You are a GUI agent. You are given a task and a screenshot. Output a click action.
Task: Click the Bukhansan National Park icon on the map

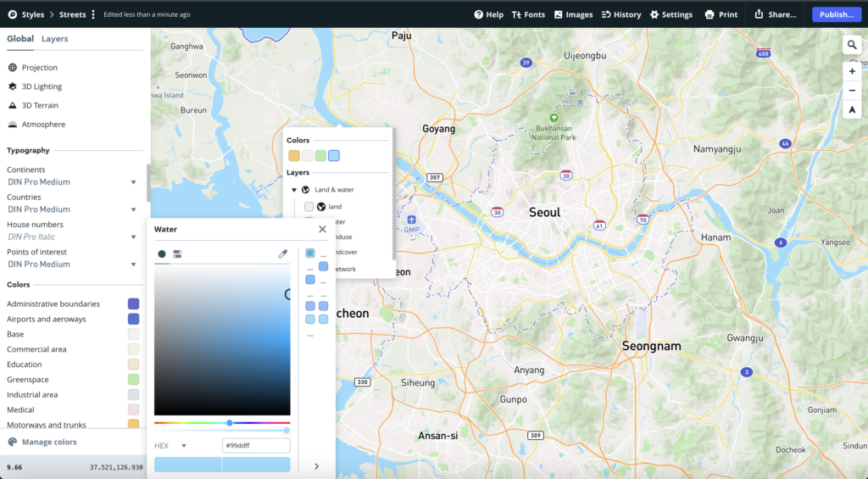(554, 118)
